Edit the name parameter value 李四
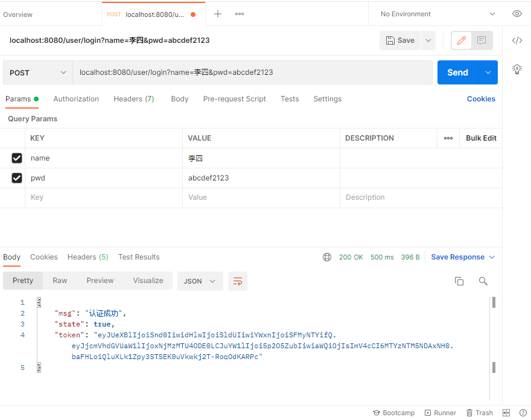 [x=261, y=158]
